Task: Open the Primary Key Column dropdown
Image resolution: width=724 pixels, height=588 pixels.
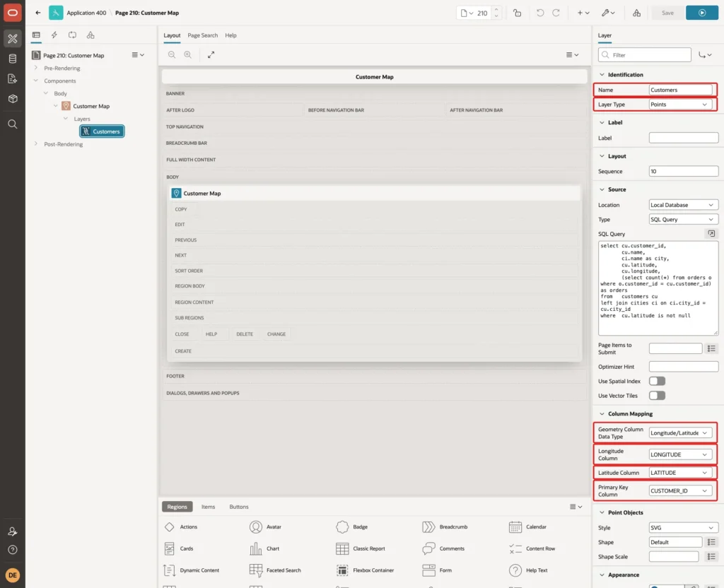Action: coord(680,490)
